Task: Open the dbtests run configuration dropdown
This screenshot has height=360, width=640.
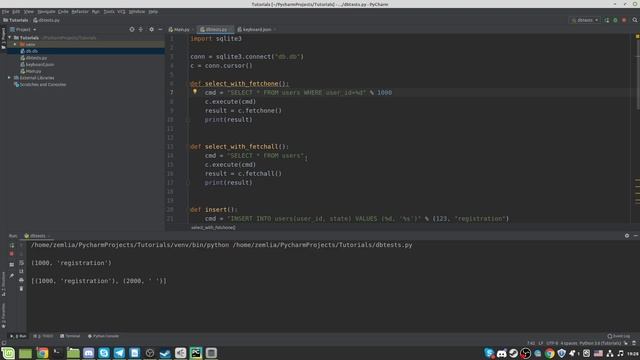Action: click(585, 20)
